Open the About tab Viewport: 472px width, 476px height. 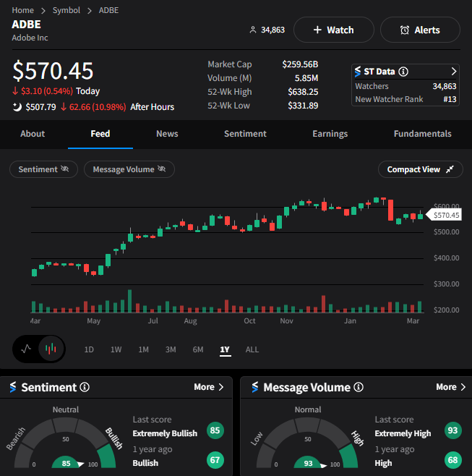[x=33, y=134]
